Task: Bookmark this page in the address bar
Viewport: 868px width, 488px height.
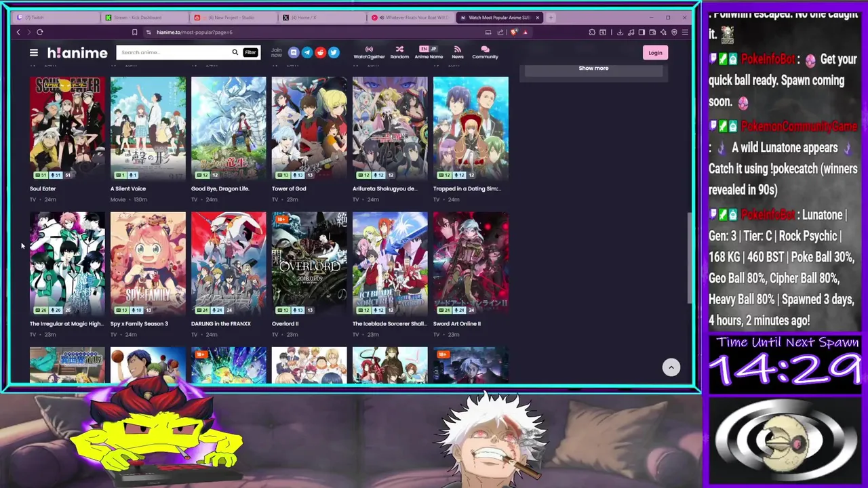Action: (134, 32)
